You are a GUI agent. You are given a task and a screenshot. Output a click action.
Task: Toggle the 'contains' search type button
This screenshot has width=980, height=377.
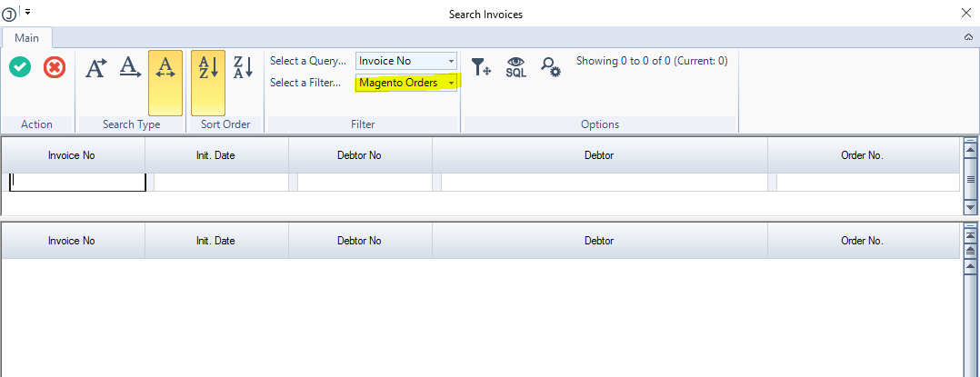pyautogui.click(x=165, y=67)
